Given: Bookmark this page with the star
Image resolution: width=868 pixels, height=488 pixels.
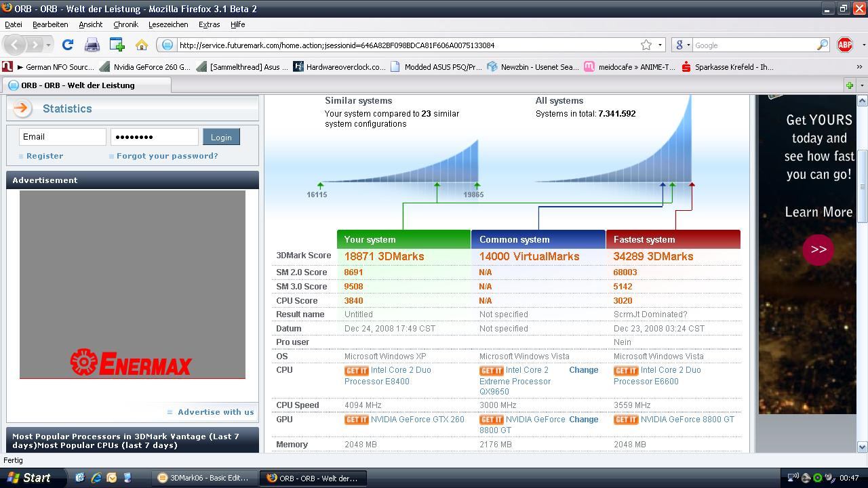Looking at the screenshot, I should coord(646,45).
